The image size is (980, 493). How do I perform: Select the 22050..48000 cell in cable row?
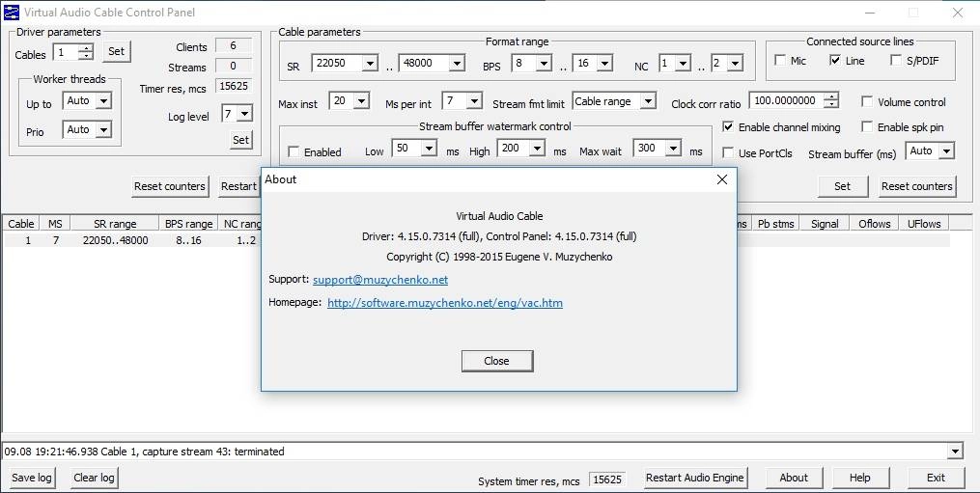coord(116,240)
